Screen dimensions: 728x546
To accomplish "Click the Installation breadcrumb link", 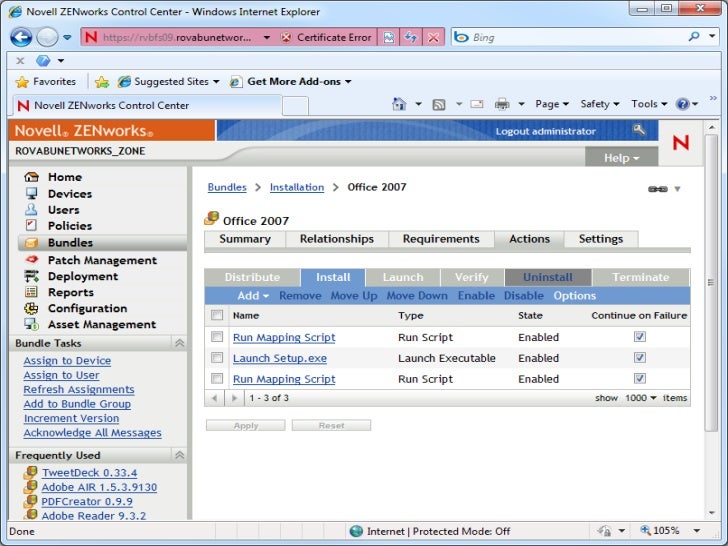I will coord(297,187).
